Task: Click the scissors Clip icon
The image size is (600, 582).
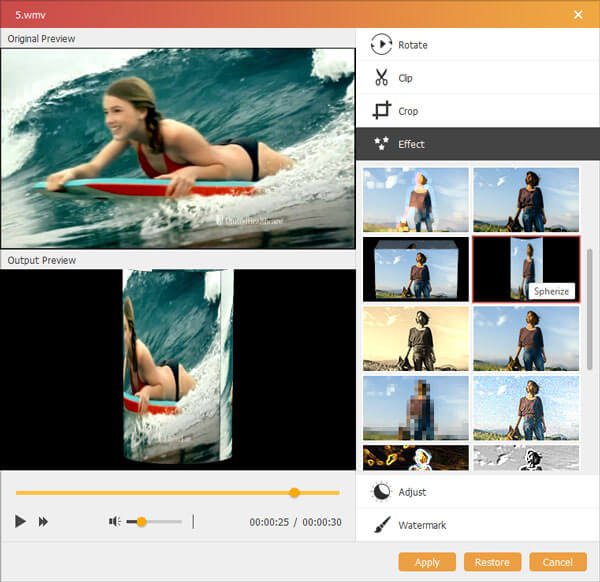Action: click(381, 78)
